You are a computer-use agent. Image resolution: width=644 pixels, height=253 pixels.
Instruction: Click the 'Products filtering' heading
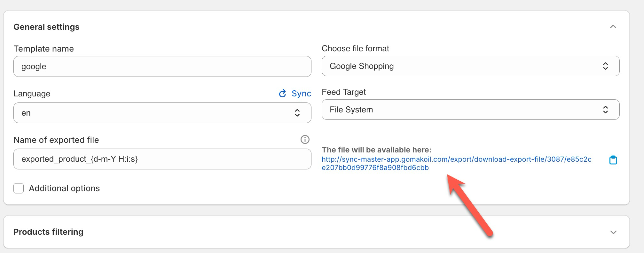[48, 232]
